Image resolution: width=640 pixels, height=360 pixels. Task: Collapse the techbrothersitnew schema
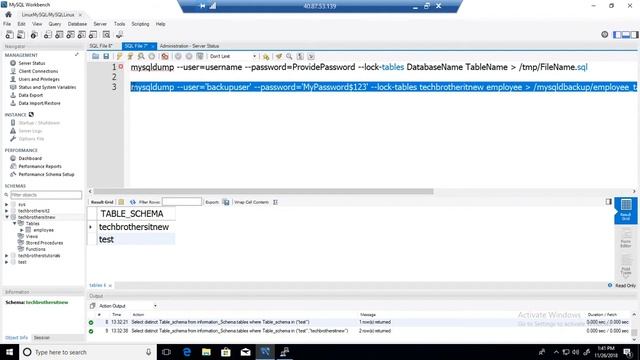click(x=7, y=217)
